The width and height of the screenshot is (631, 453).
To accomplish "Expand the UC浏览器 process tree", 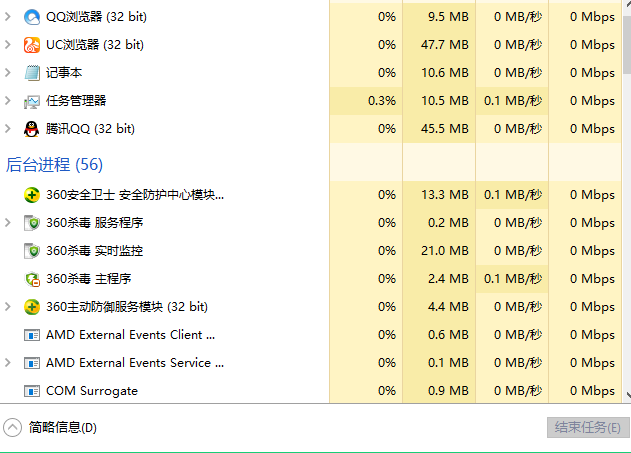I will 9,45.
